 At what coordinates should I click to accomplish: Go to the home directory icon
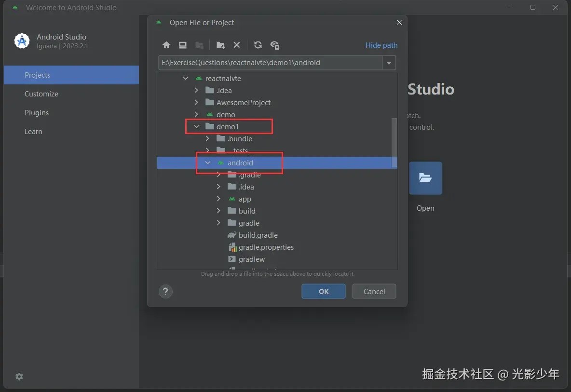tap(166, 45)
